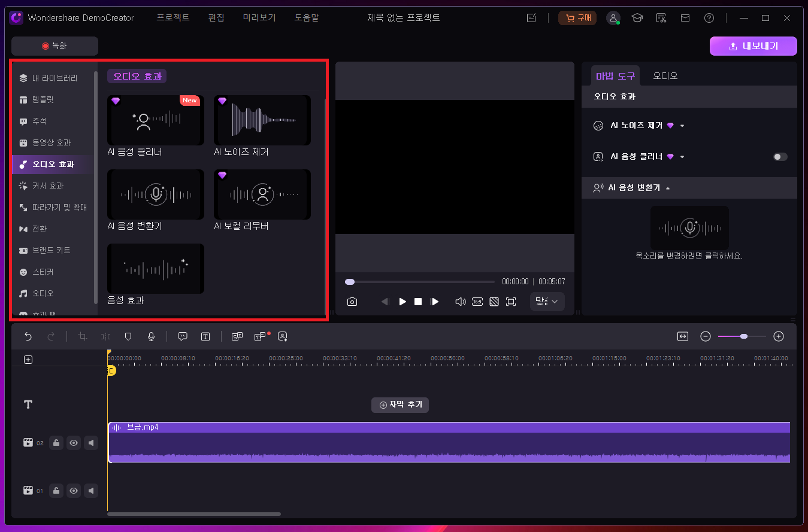The image size is (808, 532).
Task: Click the preview playback progress bar
Action: point(420,281)
